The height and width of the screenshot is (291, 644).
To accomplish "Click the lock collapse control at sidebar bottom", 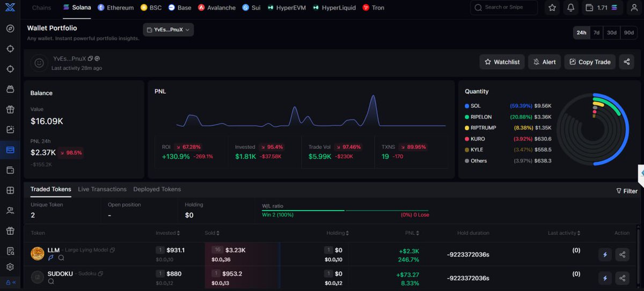I will (10, 282).
